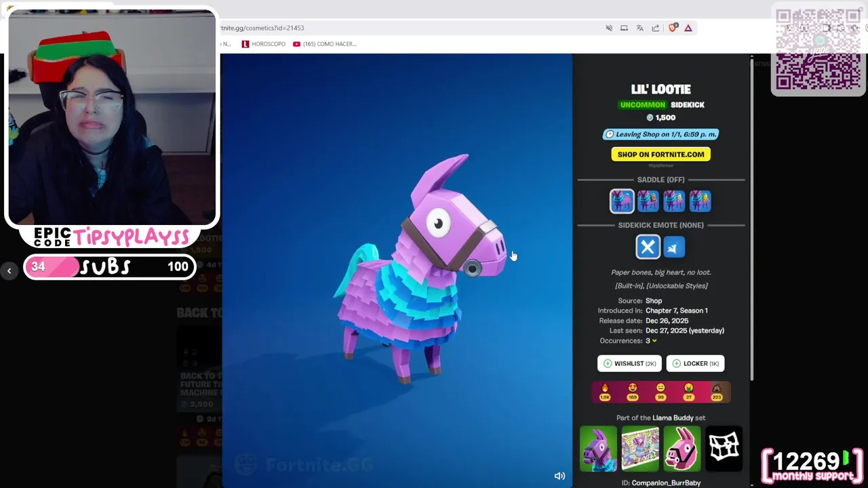Click the share page icon

(x=656, y=28)
